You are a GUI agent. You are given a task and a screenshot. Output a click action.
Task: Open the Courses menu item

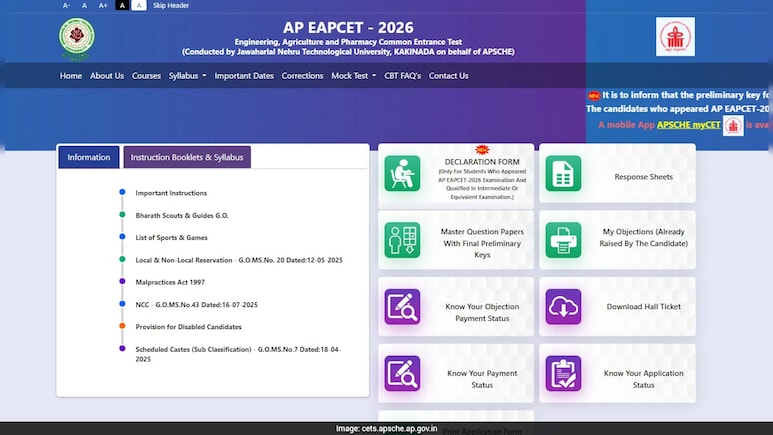[146, 75]
